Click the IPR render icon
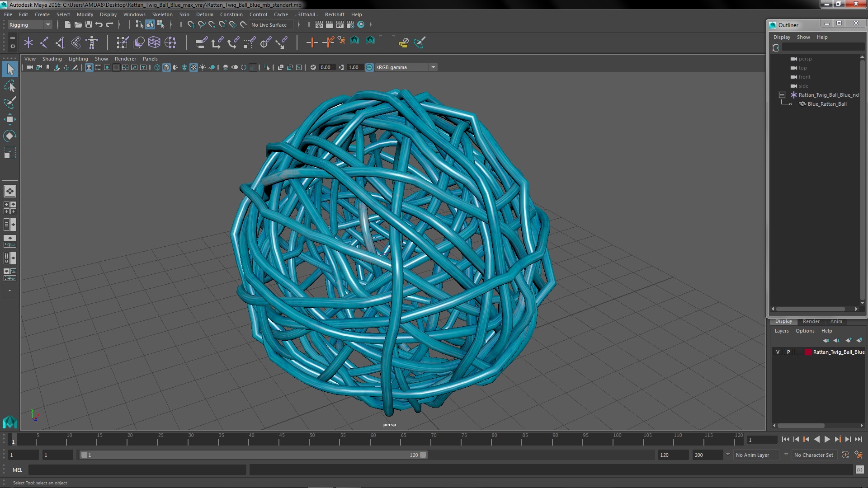Viewport: 868px width, 488px height. [x=340, y=25]
